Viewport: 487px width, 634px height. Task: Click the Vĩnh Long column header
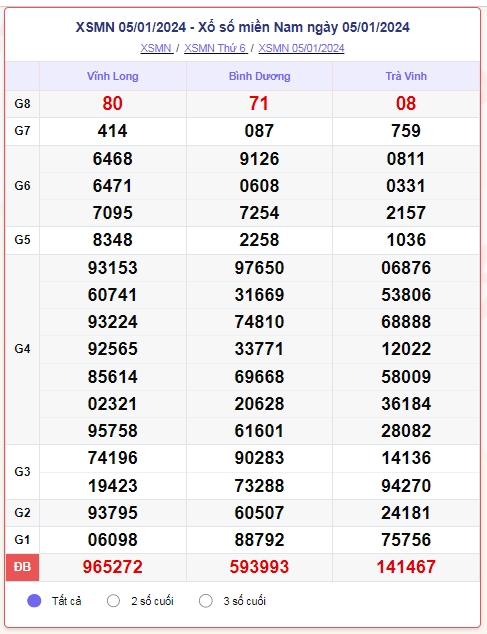coord(113,76)
